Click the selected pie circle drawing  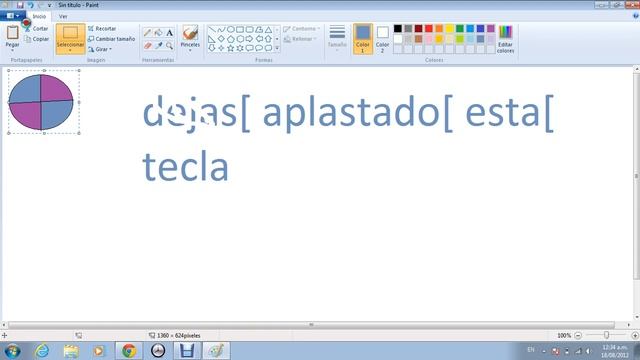(x=41, y=102)
